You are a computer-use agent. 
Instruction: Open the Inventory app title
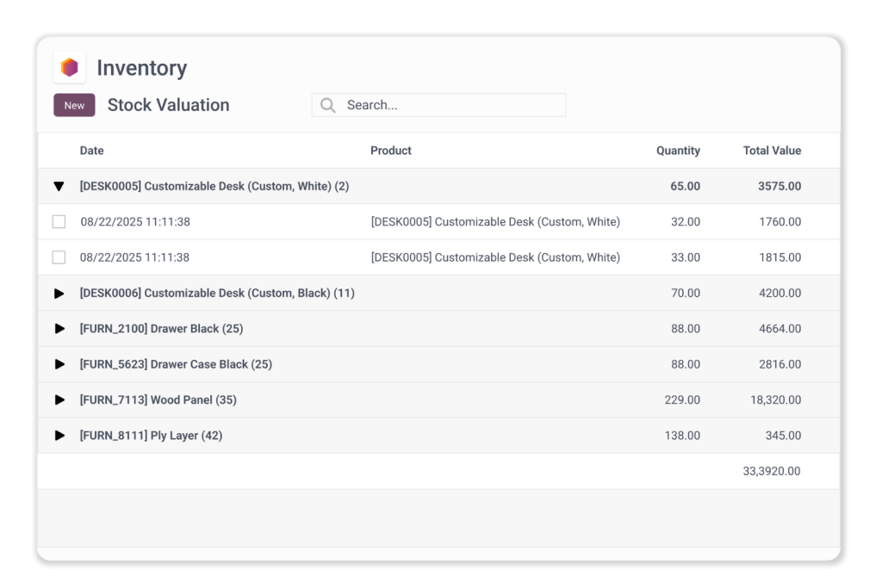141,68
